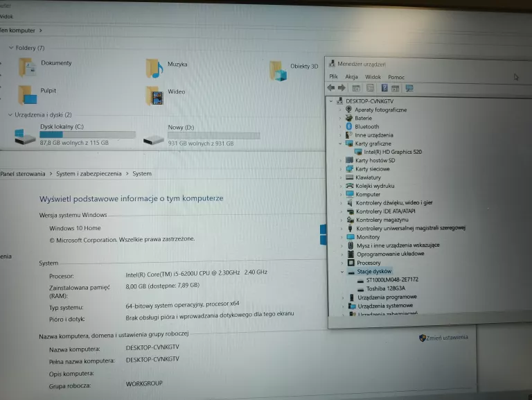This screenshot has height=400, width=532.
Task: Click the Procesory category icon
Action: click(x=351, y=263)
